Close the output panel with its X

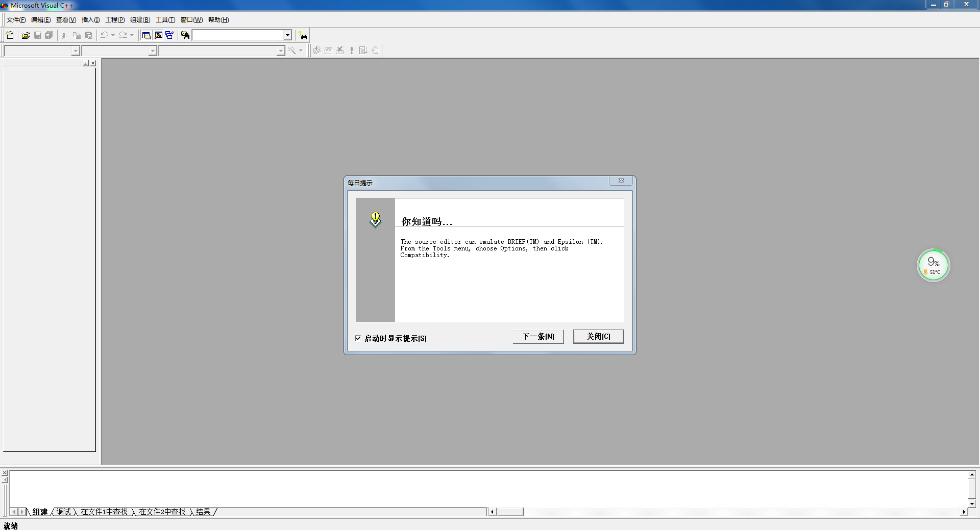[x=5, y=473]
